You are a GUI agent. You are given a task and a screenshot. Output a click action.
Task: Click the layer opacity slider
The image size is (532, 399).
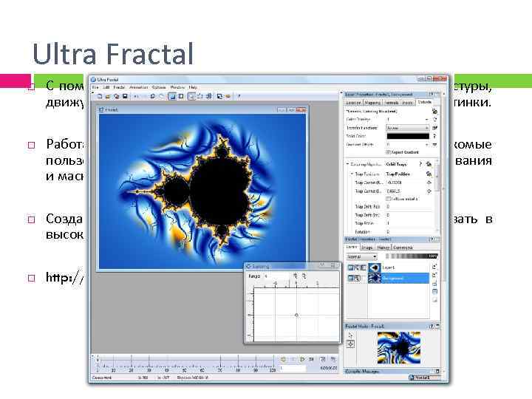[412, 256]
